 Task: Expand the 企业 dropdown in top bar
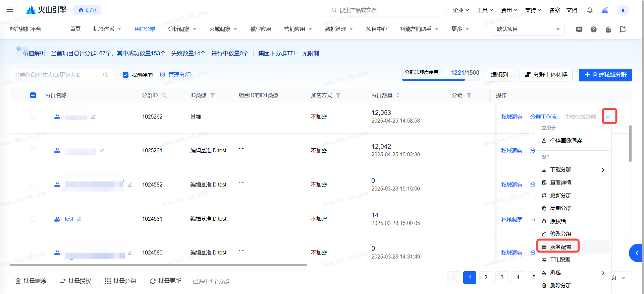tap(461, 10)
